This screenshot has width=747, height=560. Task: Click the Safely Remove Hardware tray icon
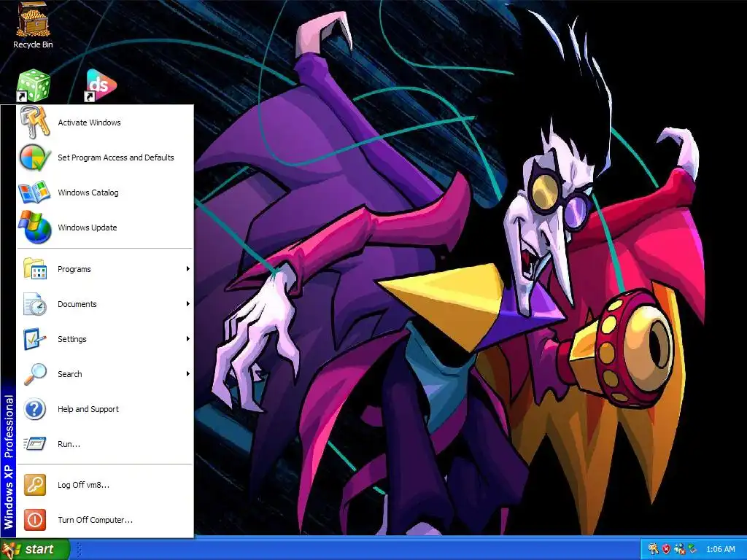(x=692, y=549)
